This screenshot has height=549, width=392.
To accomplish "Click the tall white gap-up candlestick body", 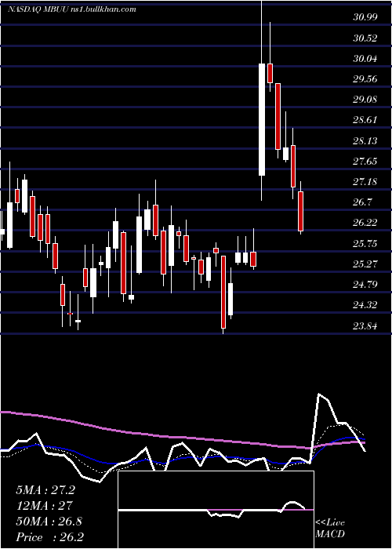I will point(261,119).
